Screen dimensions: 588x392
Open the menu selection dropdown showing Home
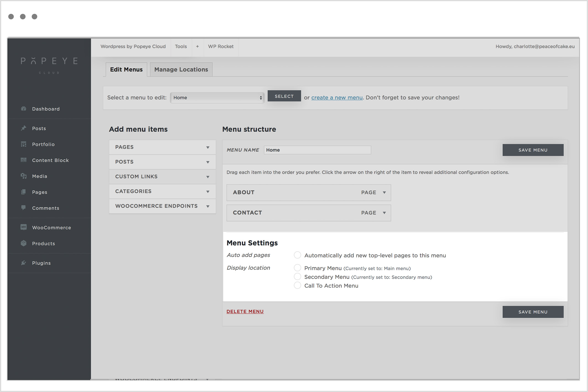point(217,98)
